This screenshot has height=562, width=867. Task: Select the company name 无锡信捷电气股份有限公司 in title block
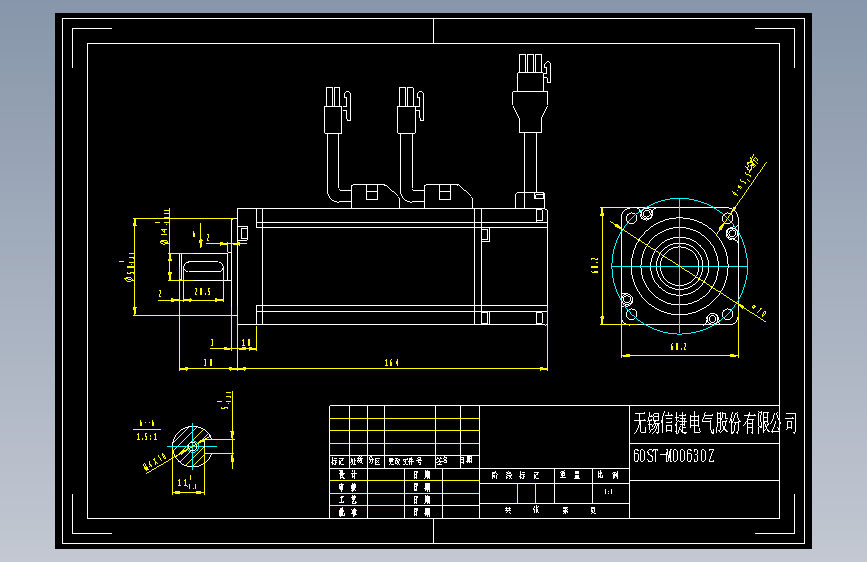pos(715,424)
